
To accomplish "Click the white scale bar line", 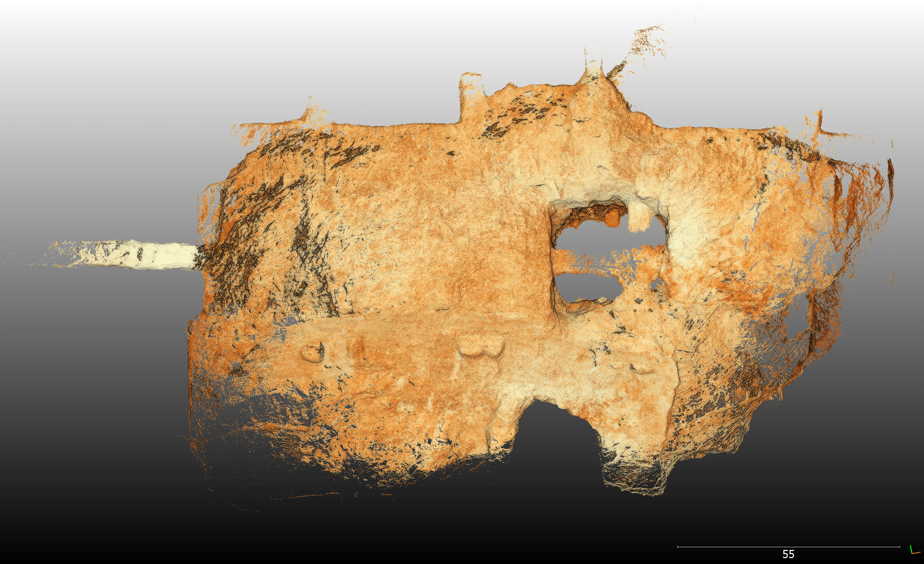I will pos(788,547).
